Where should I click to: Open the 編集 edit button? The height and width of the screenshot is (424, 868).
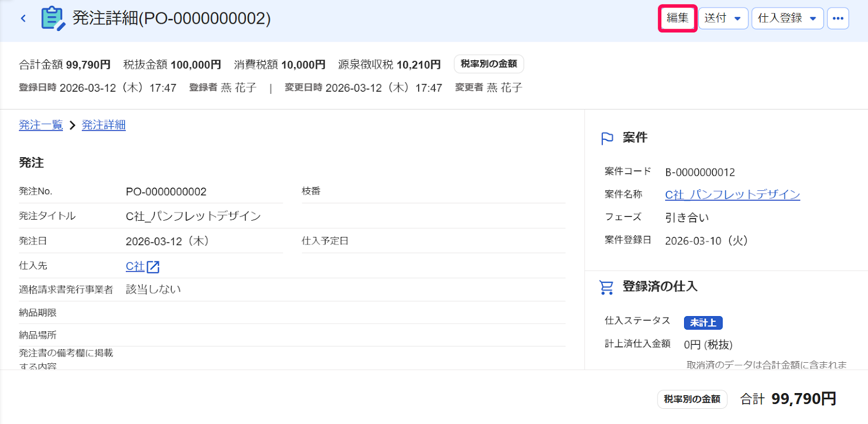click(678, 18)
